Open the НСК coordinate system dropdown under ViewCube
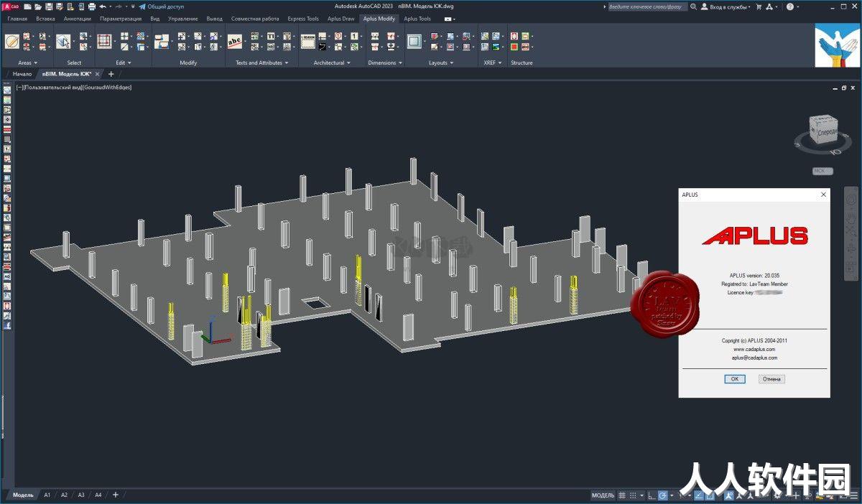862x504 pixels. tap(822, 171)
